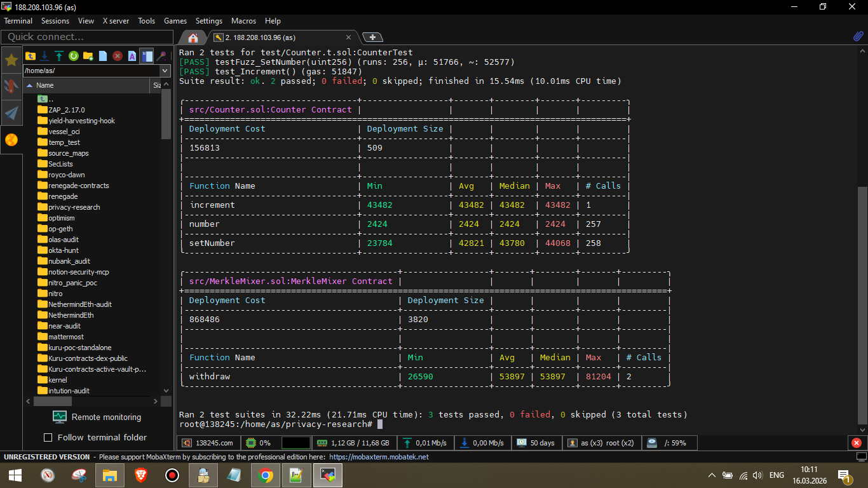
Task: Click the CPU usage 0% indicator
Action: point(259,443)
